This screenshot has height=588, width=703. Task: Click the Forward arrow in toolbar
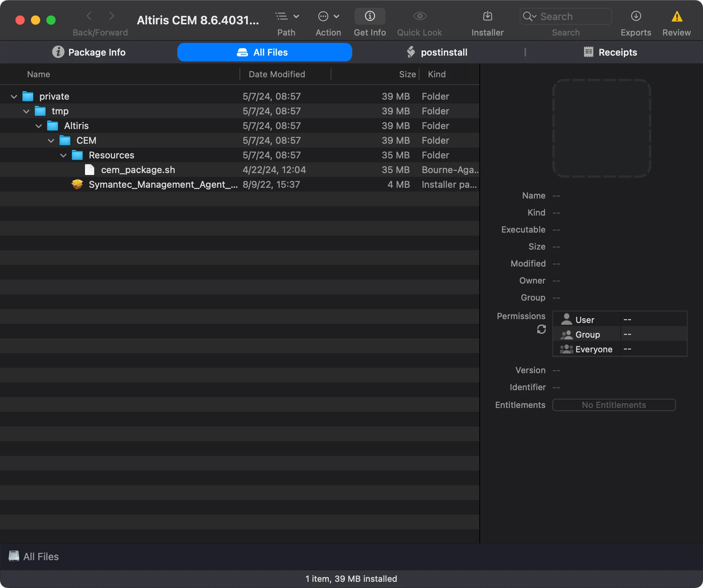click(x=112, y=16)
